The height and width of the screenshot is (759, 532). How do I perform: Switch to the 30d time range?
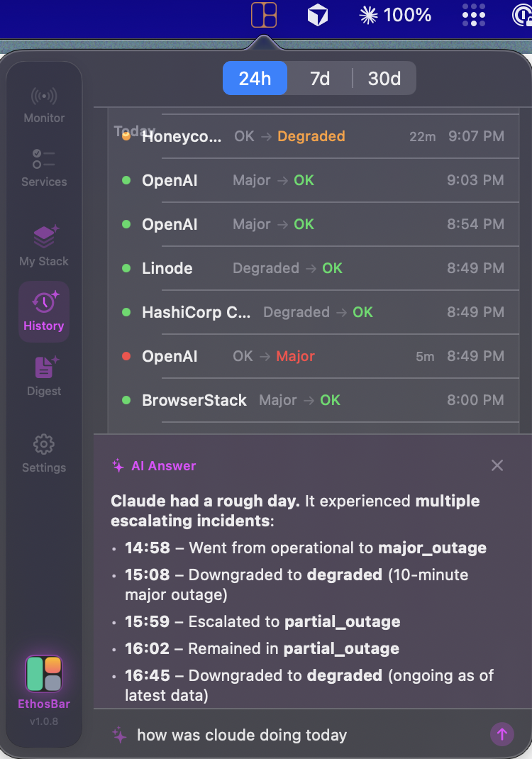(384, 78)
